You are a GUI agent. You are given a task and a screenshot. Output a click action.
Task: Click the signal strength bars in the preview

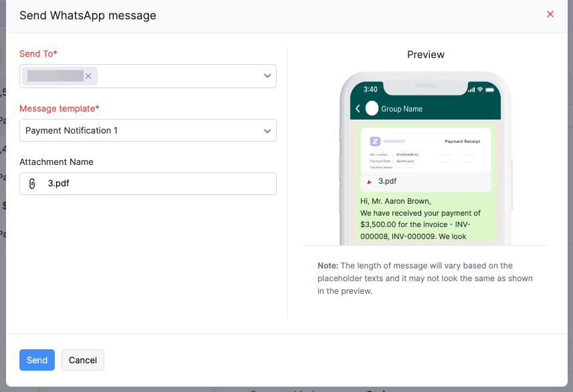(x=473, y=88)
